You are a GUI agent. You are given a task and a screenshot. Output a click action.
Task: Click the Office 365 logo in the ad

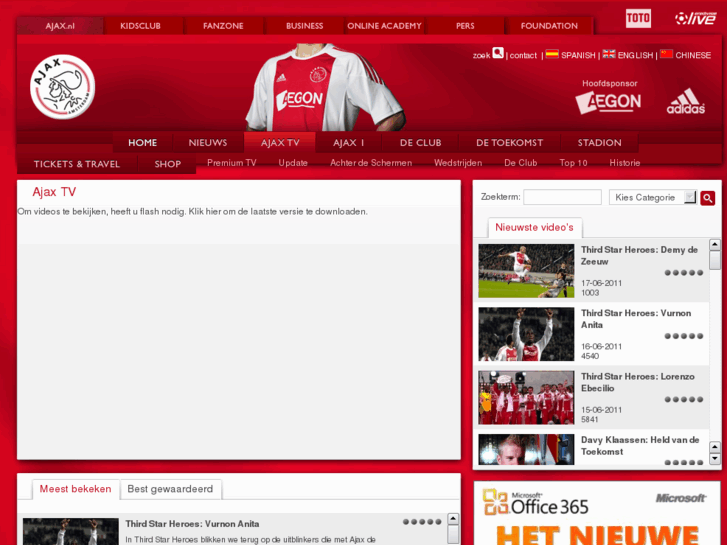coord(536,503)
